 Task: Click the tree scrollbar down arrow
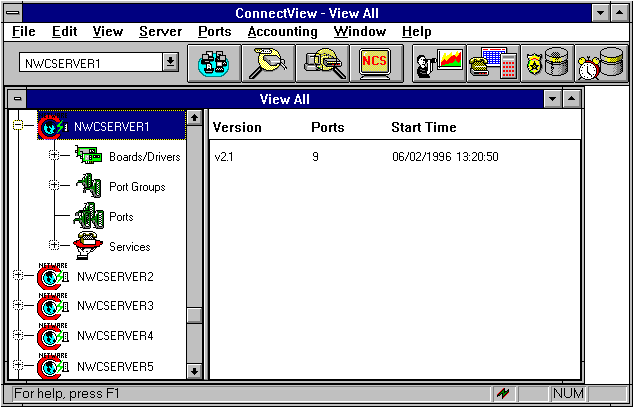tap(194, 371)
